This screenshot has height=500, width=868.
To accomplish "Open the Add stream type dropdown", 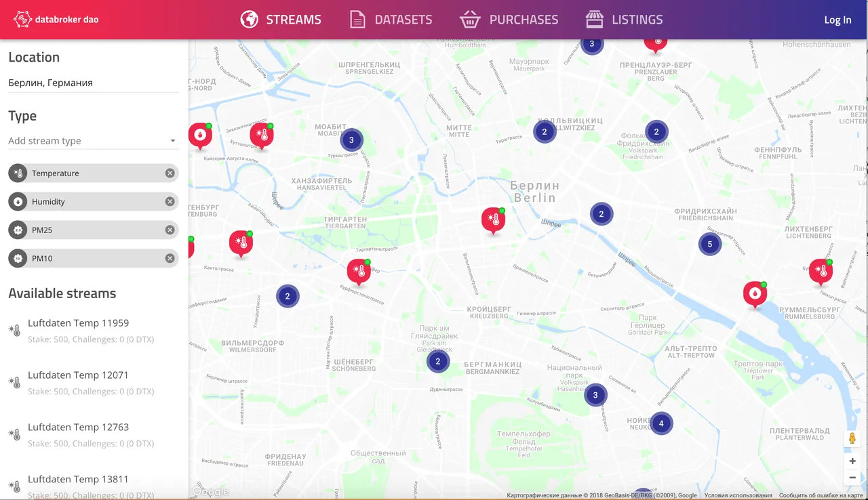I will click(x=94, y=141).
